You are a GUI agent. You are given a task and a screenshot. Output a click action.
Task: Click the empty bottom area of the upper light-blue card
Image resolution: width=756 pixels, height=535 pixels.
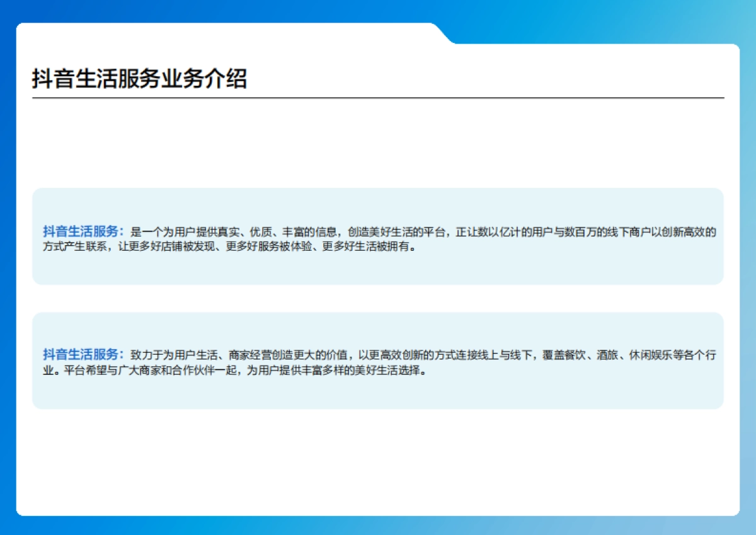point(378,270)
